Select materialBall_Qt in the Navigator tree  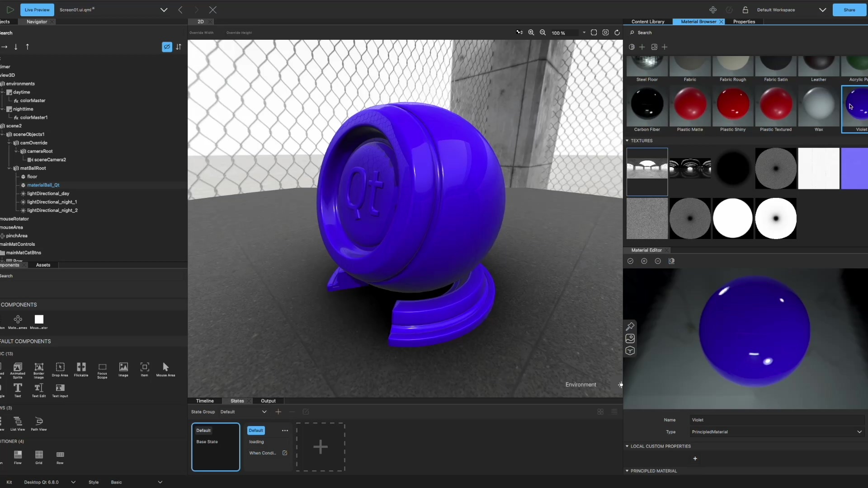43,185
